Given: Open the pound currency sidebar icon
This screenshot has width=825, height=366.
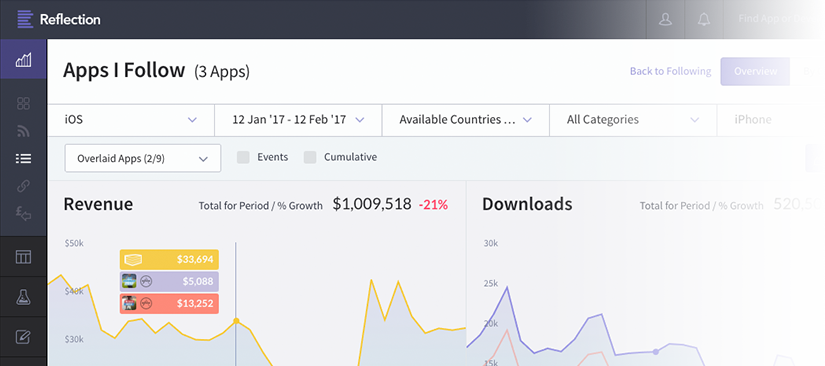Looking at the screenshot, I should 23,213.
